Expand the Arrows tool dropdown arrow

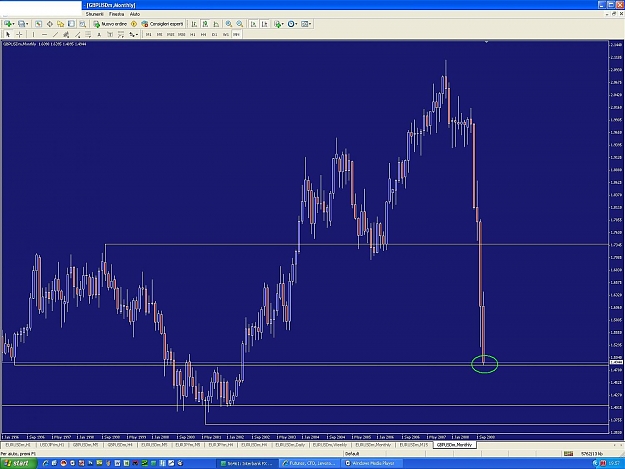137,35
